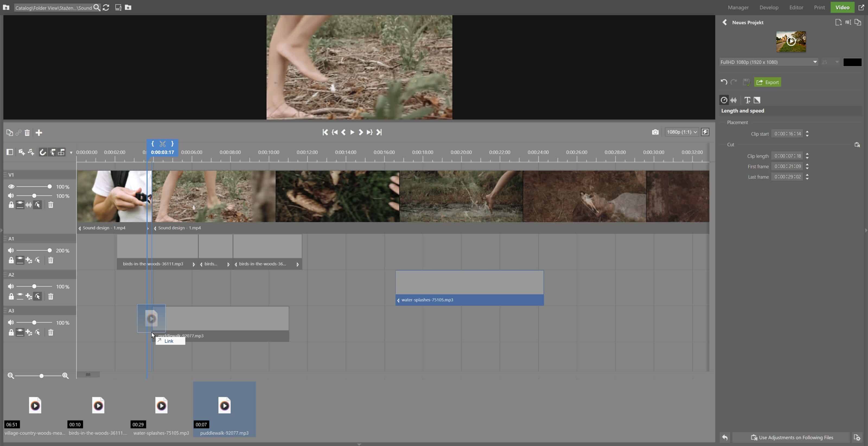
Task: Click the add track plus icon
Action: tap(39, 133)
